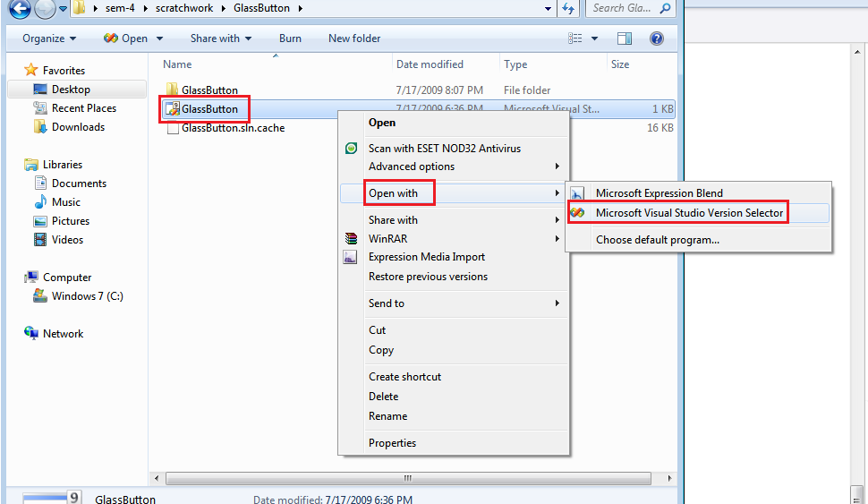
Task: Select Windows 7 (C:) drive
Action: 87,296
